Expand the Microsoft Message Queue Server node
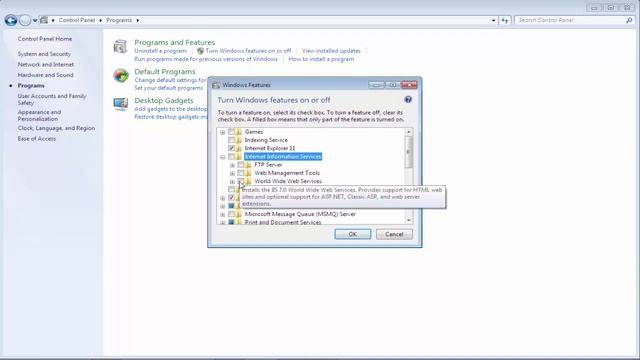The image size is (640, 360). coord(222,214)
